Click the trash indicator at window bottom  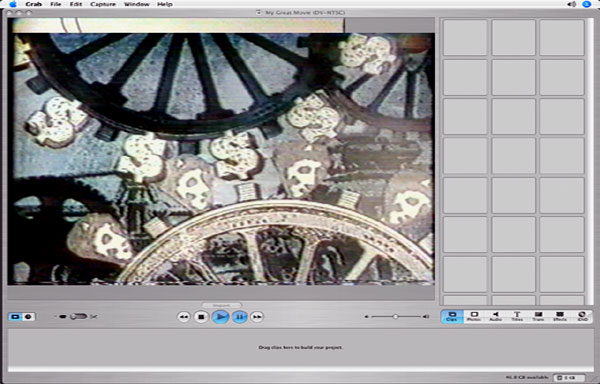570,378
